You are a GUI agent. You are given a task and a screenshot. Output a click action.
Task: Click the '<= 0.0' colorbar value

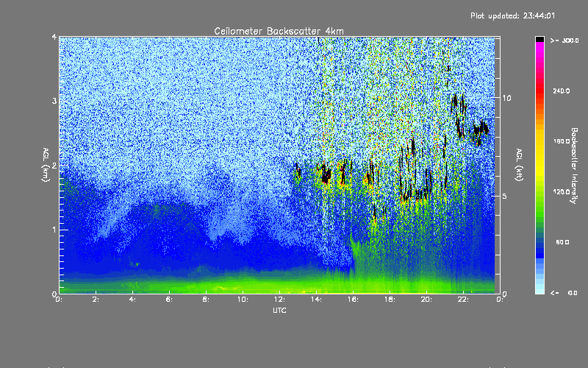pos(564,293)
